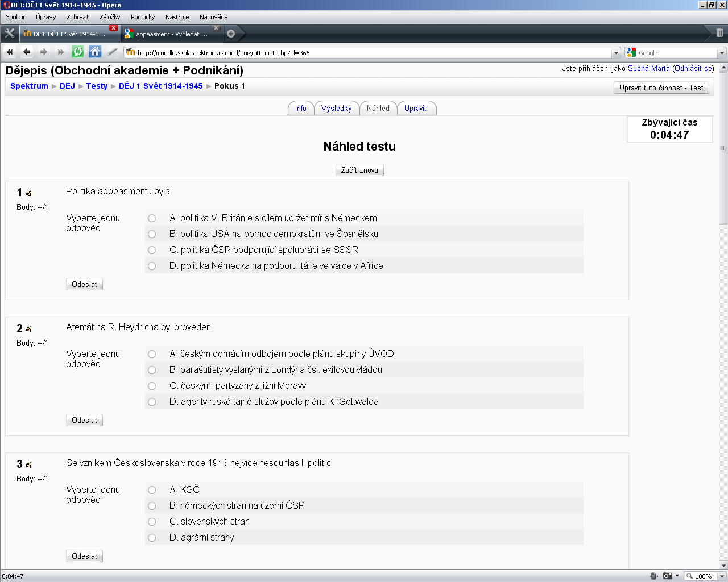Switch to the appeasment browser tab

click(x=172, y=34)
